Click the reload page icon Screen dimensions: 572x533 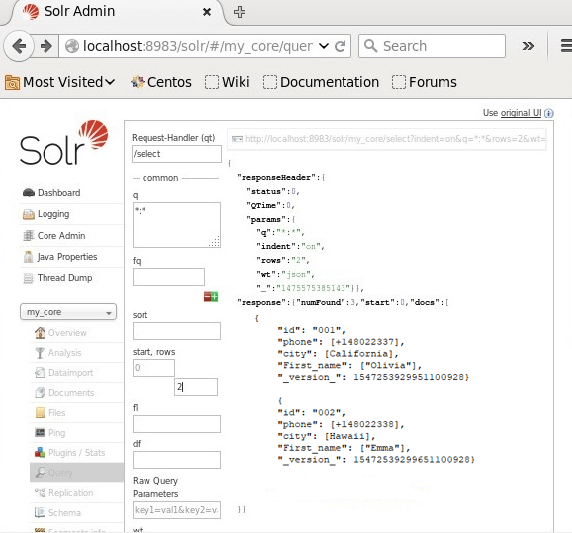(x=340, y=46)
